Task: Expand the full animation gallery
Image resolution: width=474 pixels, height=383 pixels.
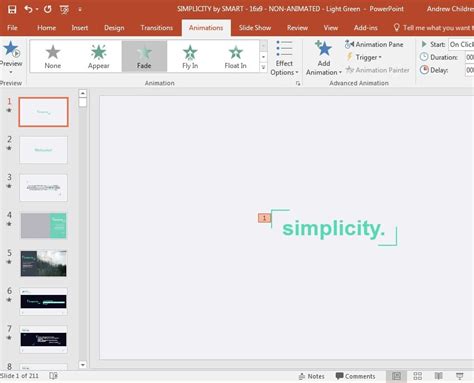Action: (263, 67)
